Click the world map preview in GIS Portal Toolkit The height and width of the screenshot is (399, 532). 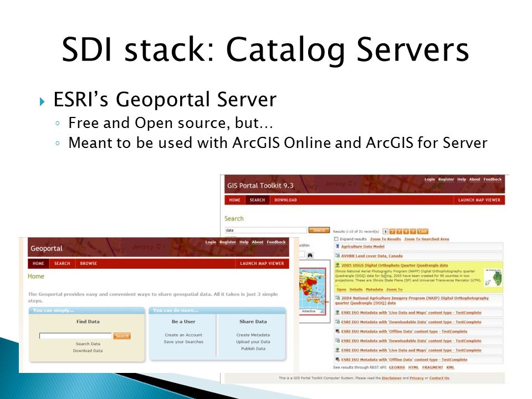313,291
